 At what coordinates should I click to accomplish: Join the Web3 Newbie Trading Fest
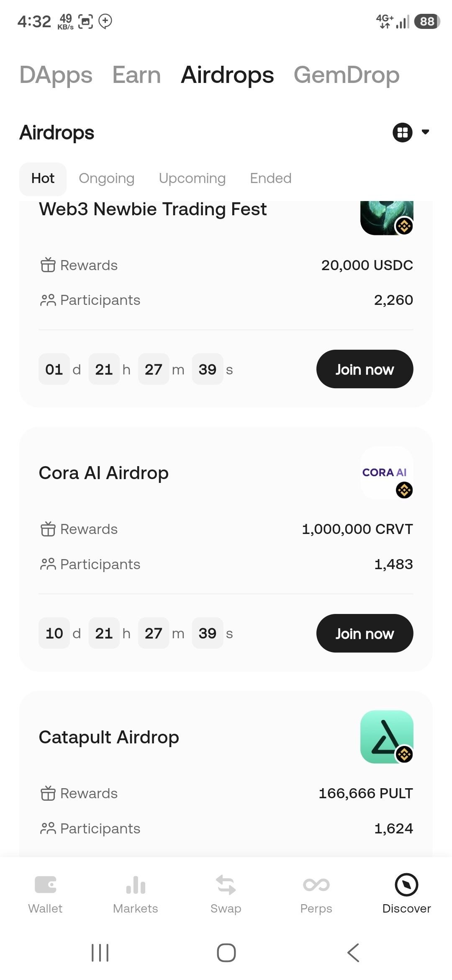pos(365,369)
